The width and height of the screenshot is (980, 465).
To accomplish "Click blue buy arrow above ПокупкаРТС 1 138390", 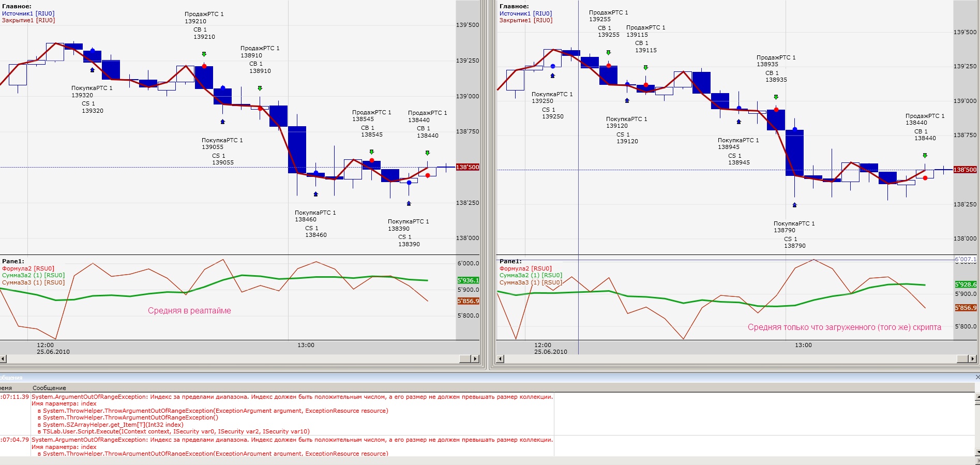I will coord(409,203).
